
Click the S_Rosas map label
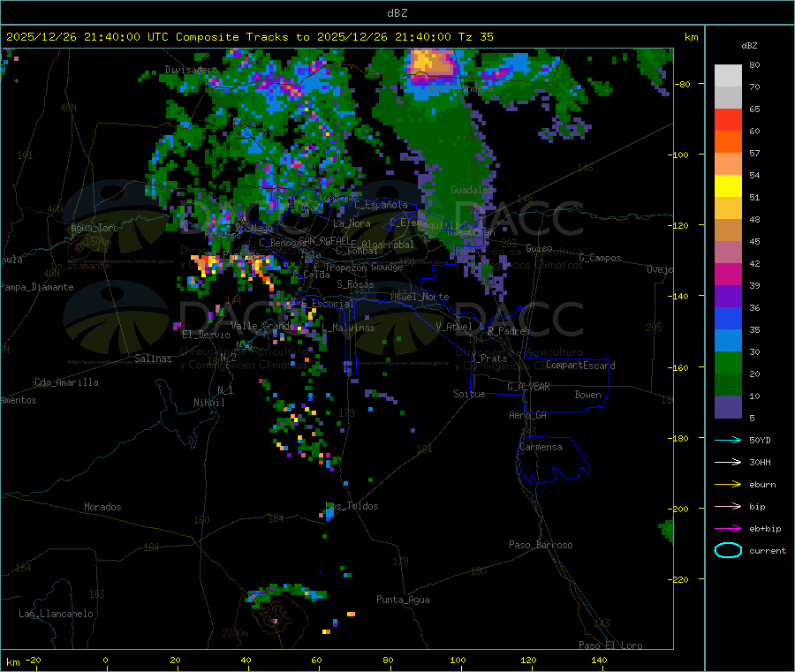[x=355, y=284]
